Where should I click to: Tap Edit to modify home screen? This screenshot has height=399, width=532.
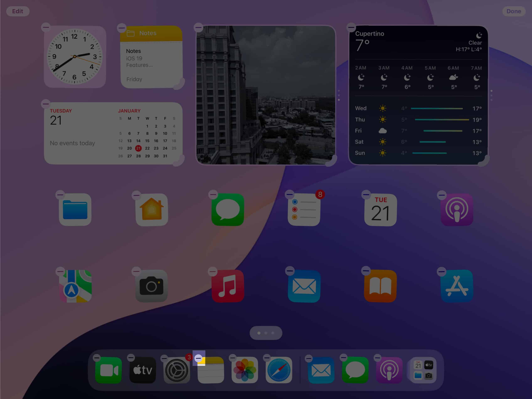(18, 11)
